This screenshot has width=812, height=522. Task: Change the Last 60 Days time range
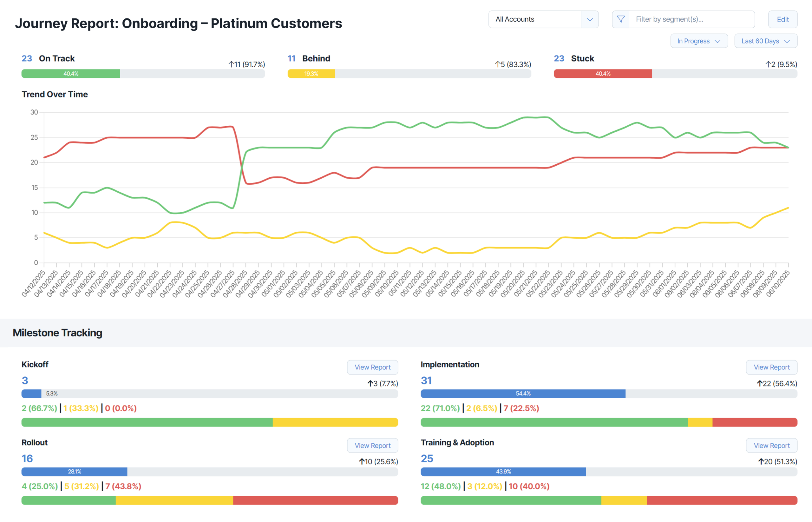point(766,41)
